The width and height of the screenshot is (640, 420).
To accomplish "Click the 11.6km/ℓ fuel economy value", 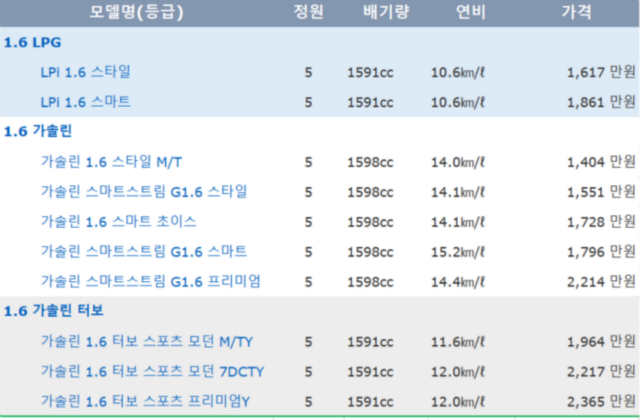I will coord(458,342).
